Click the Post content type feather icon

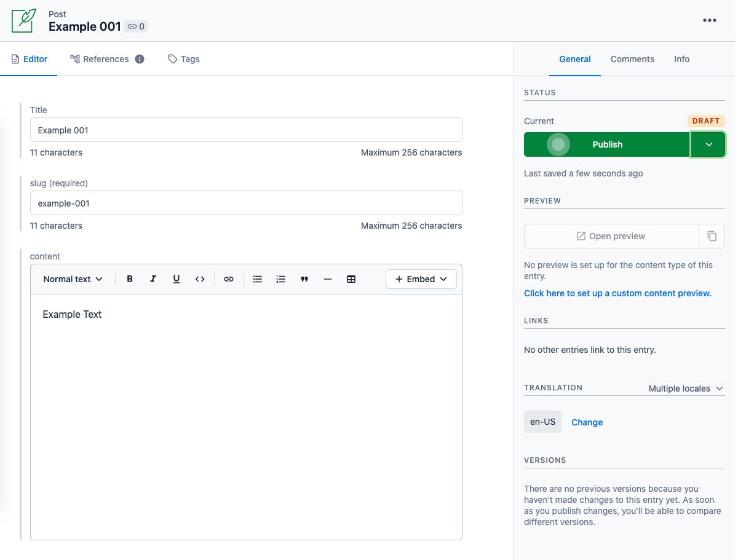click(25, 21)
